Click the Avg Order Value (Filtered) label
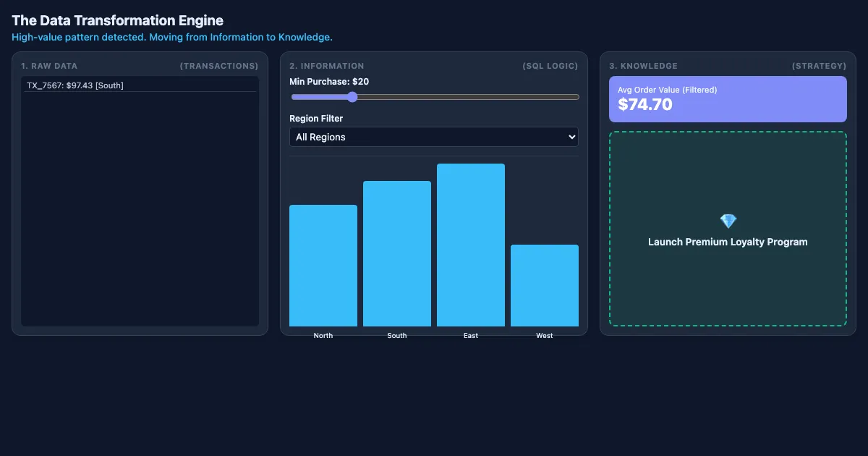This screenshot has height=456, width=868. (x=668, y=90)
